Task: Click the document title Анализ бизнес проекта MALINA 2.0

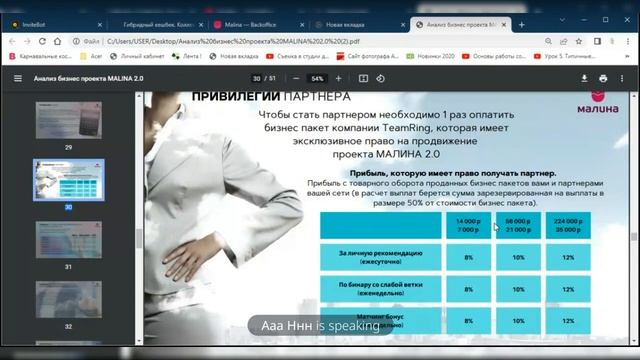Action: [x=89, y=78]
